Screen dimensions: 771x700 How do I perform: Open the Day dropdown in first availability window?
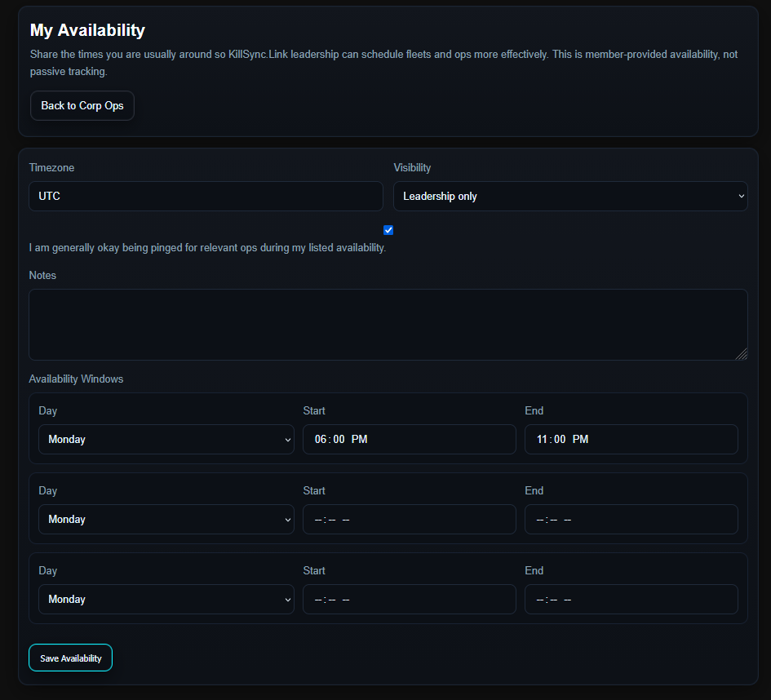pos(166,440)
